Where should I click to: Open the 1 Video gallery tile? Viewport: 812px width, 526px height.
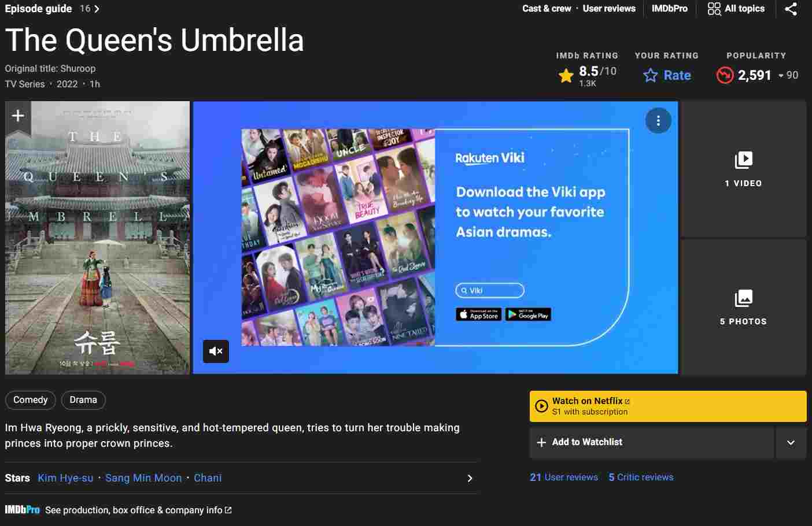(744, 169)
